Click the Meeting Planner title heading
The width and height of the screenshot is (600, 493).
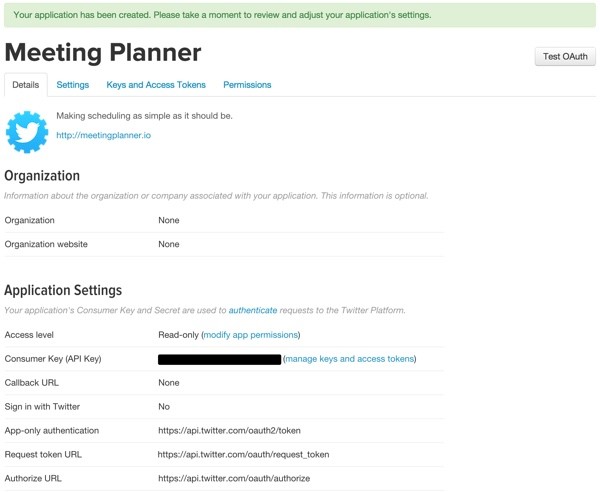pos(103,52)
